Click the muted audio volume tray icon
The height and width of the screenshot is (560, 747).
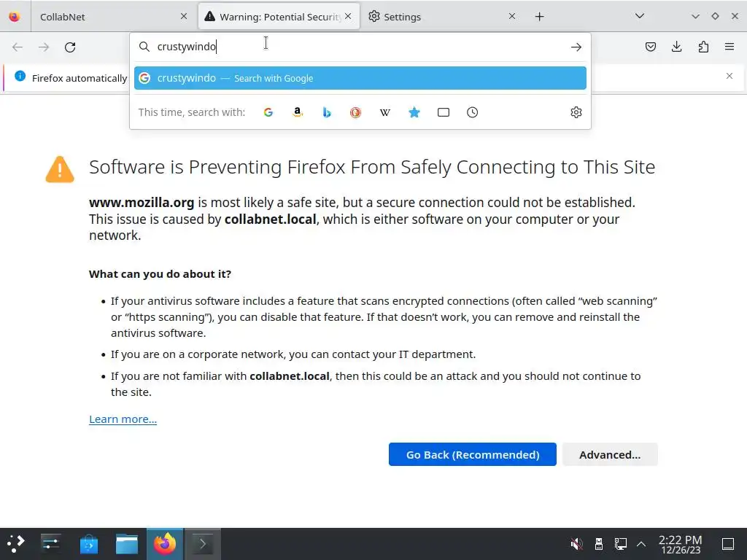(x=576, y=544)
